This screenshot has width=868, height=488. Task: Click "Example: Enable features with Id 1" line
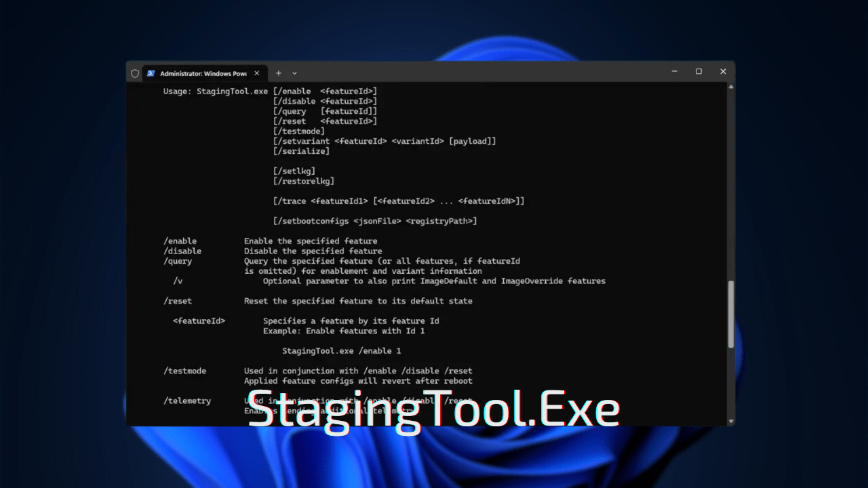coord(344,331)
